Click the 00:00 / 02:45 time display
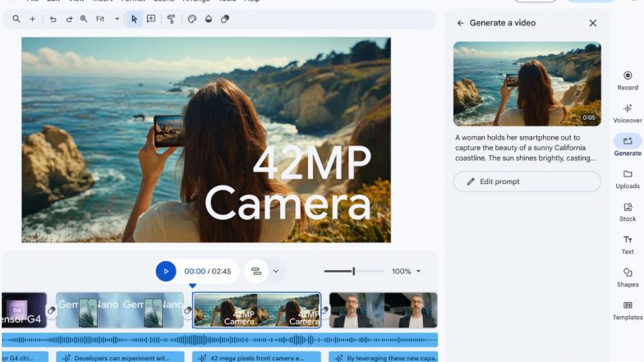 pos(207,271)
